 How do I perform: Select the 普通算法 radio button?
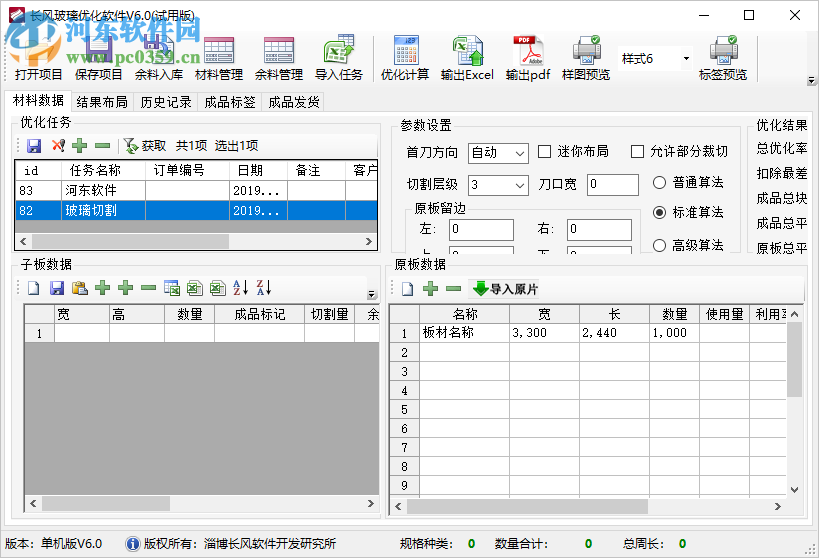(659, 182)
